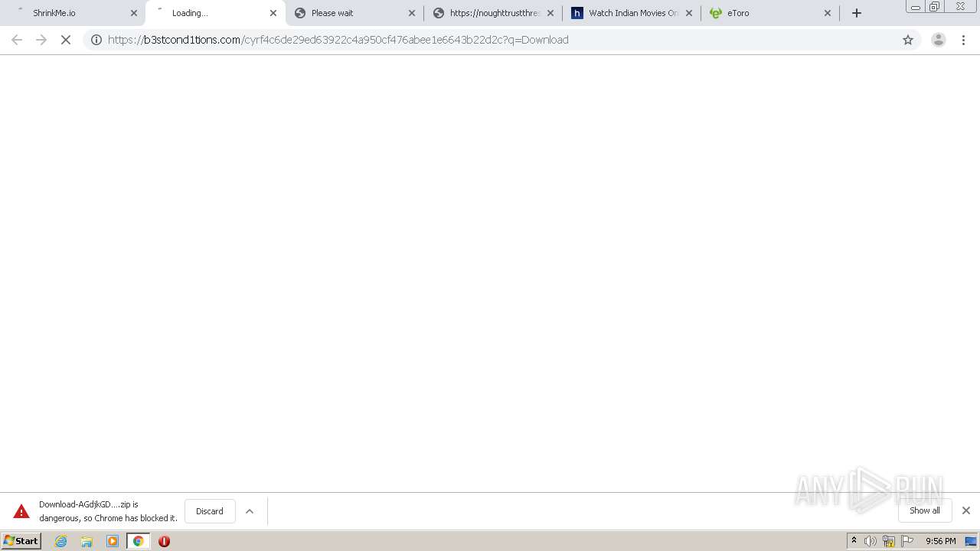Switch to the noughttrustthree tab

click(493, 13)
